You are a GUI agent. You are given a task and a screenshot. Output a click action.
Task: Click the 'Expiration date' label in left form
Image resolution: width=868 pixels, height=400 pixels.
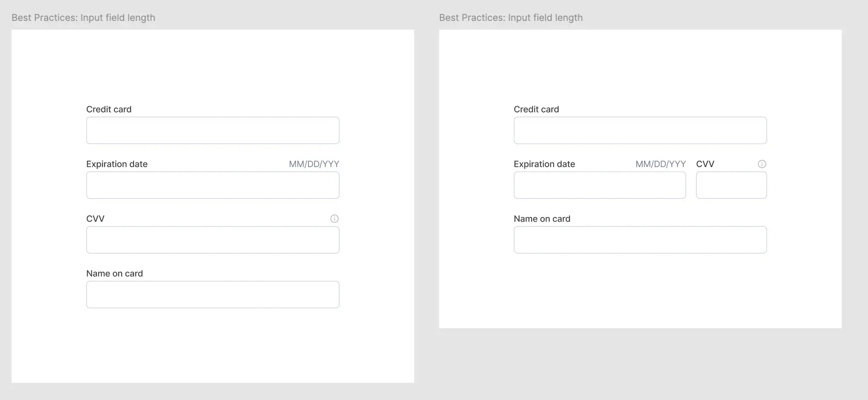click(x=117, y=164)
